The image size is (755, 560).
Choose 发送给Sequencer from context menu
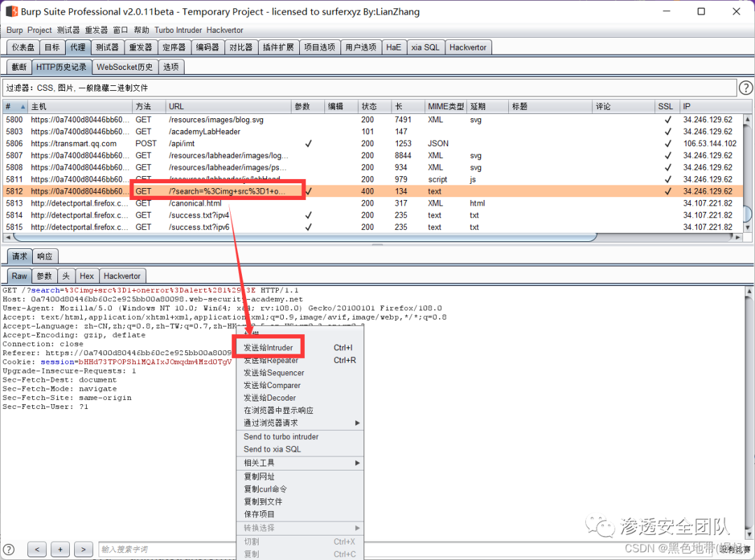click(x=300, y=373)
